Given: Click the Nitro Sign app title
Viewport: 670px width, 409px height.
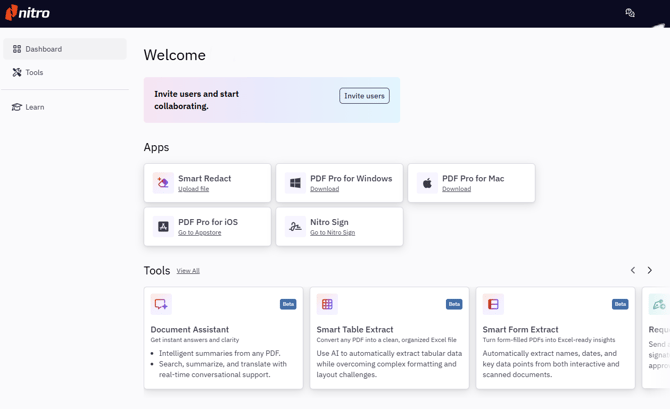Looking at the screenshot, I should click(x=329, y=222).
